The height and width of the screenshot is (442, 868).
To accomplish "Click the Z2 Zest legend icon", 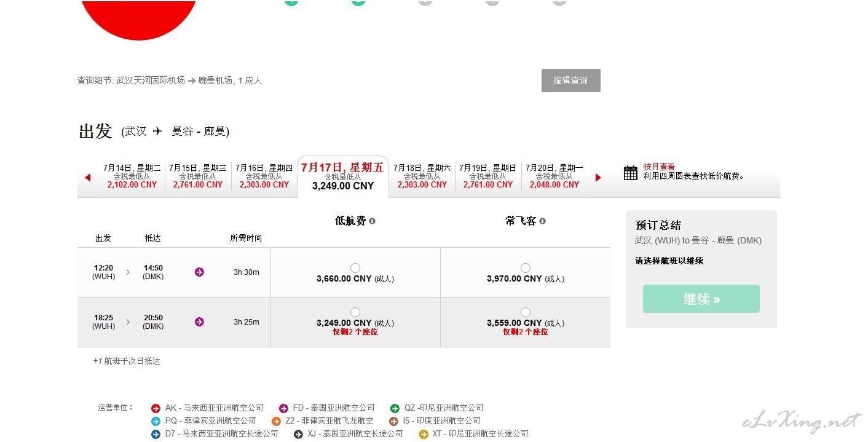I will pos(276,421).
